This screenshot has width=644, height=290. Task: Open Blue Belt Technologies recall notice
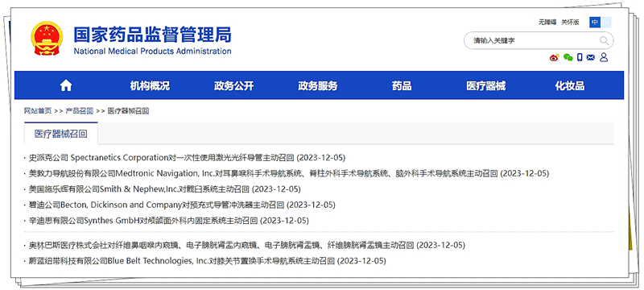208,261
